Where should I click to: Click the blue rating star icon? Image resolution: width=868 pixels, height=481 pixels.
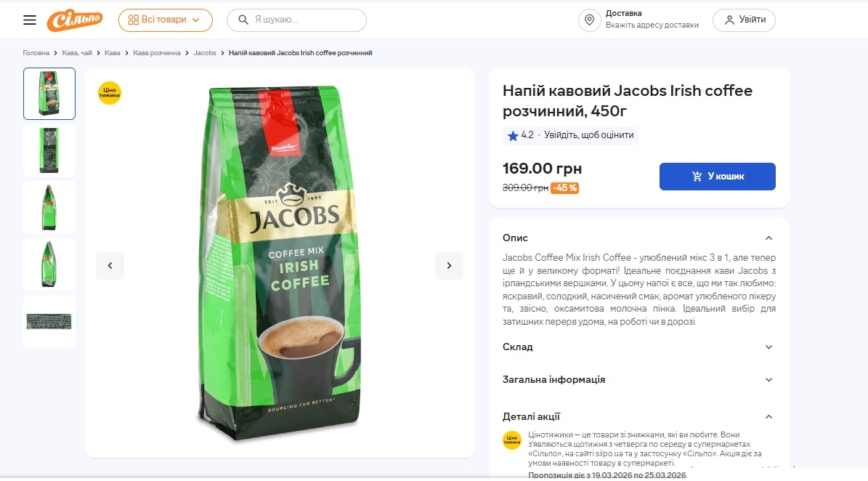(x=513, y=136)
